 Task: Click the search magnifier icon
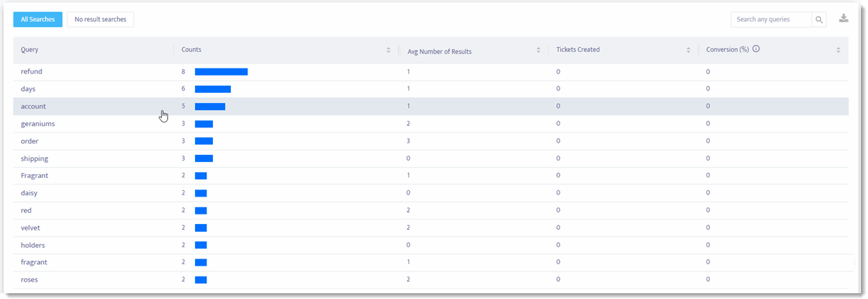click(819, 20)
